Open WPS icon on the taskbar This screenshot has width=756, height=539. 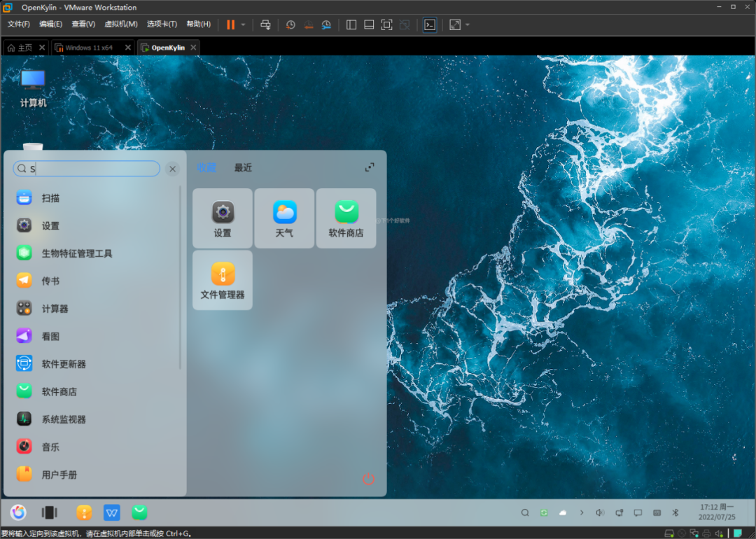[112, 512]
